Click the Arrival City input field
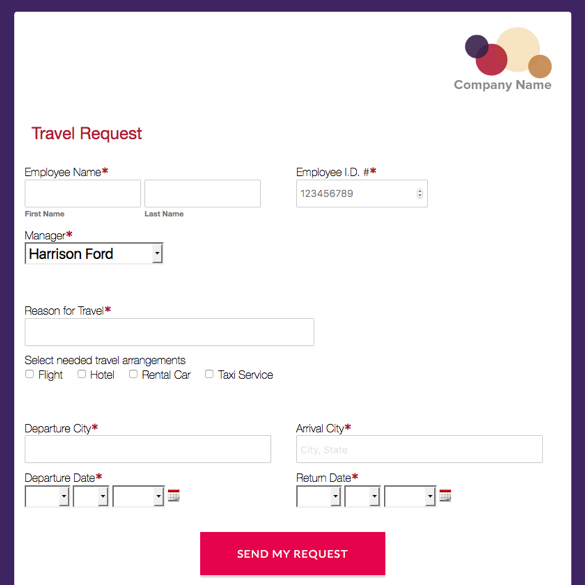The width and height of the screenshot is (585, 585). (x=419, y=449)
